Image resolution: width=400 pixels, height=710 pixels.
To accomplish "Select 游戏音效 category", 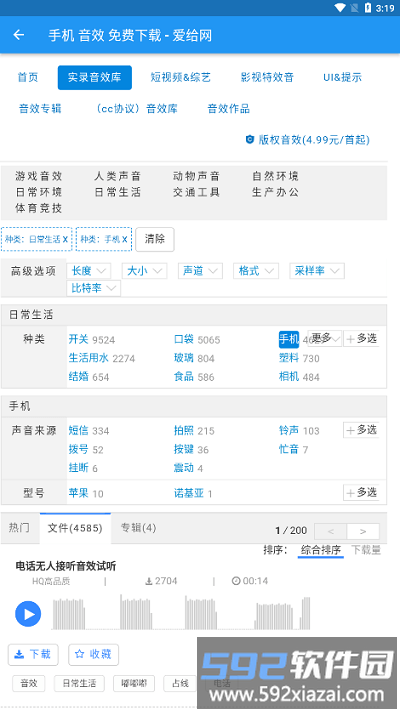I will click(39, 176).
